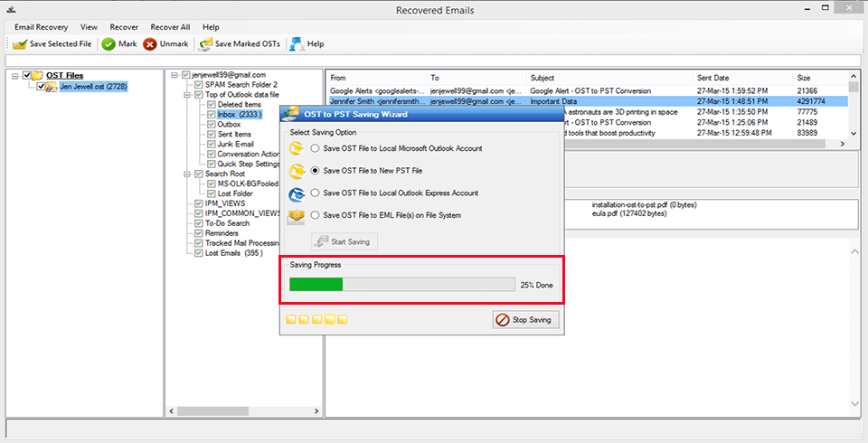
Task: Click the Save Selected File toolbar icon
Action: pyautogui.click(x=19, y=43)
